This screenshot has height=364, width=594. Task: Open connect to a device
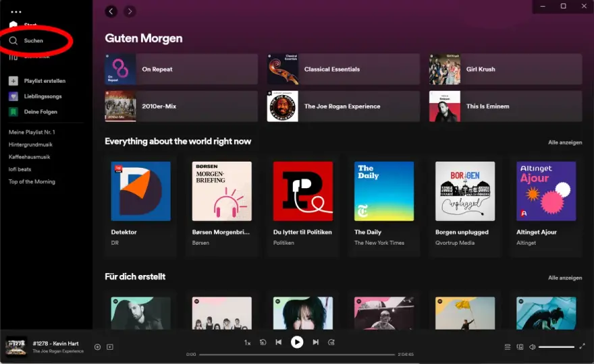pyautogui.click(x=520, y=347)
